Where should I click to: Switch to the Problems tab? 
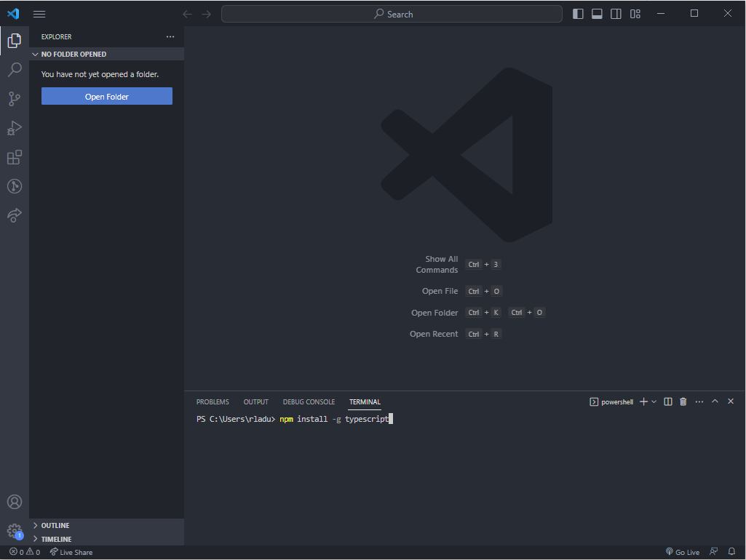[x=213, y=402]
